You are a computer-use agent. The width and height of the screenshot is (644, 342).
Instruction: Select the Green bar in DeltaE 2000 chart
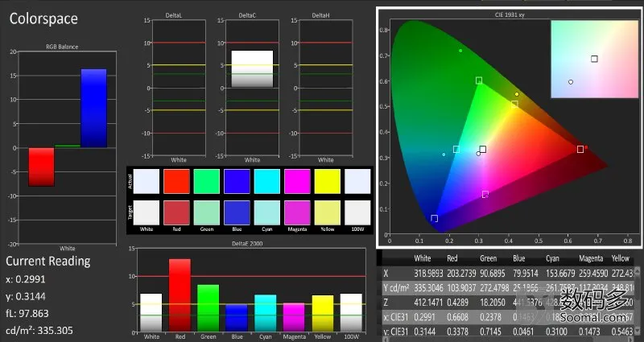pyautogui.click(x=208, y=308)
